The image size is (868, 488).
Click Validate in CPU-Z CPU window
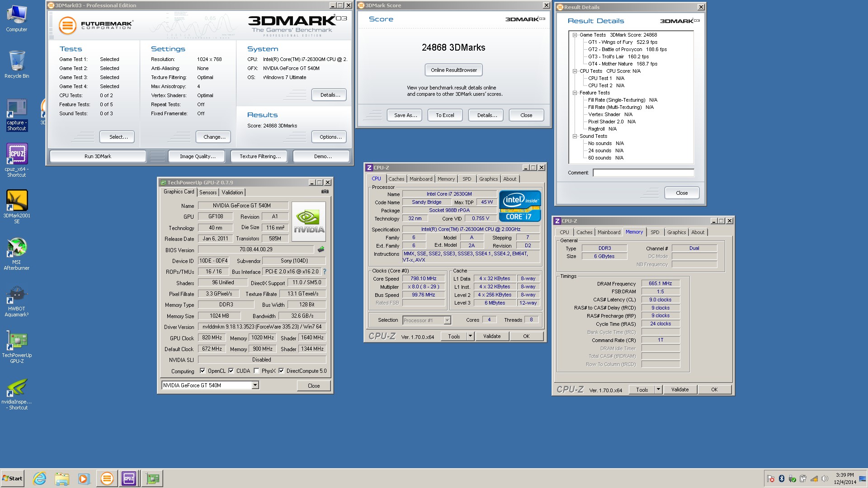[x=491, y=336]
